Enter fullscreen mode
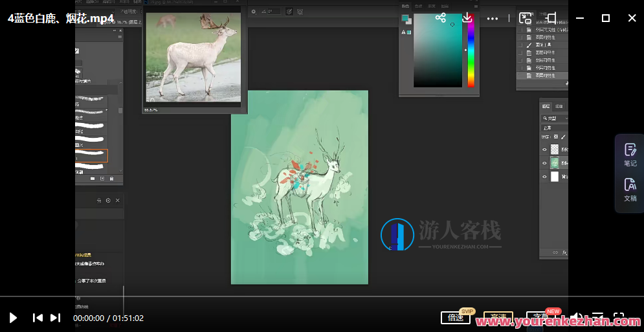 619,318
